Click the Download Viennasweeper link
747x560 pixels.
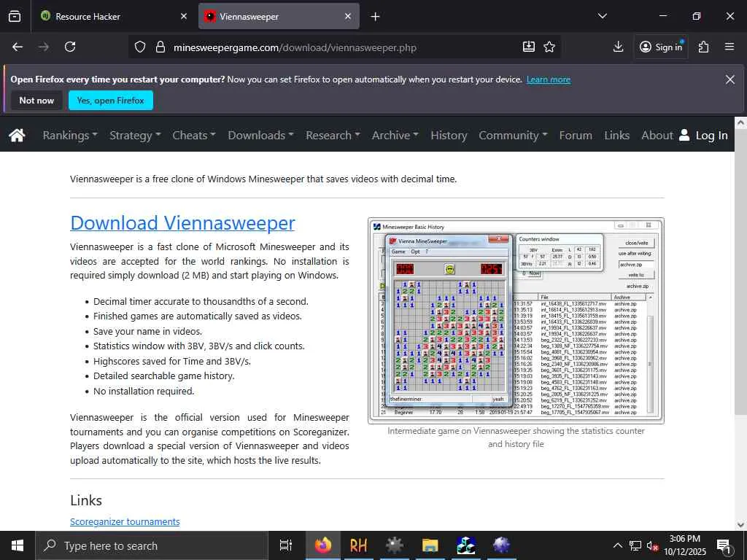(182, 223)
